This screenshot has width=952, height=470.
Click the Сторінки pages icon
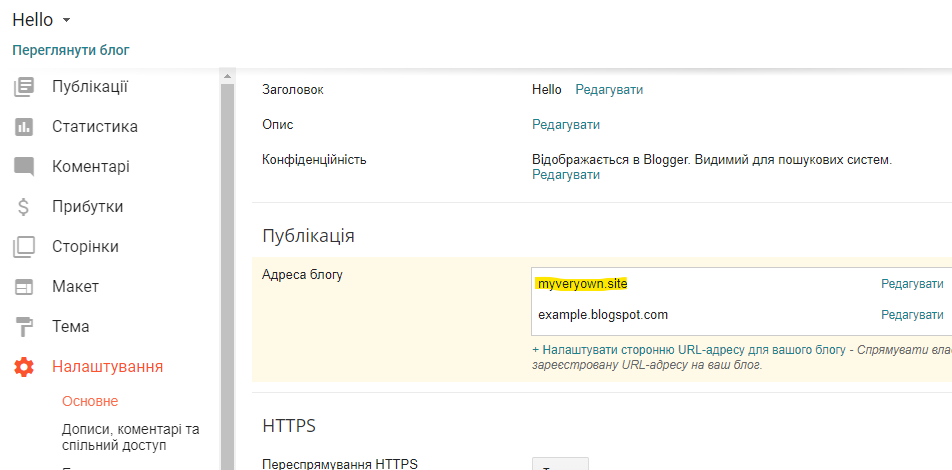(x=24, y=247)
